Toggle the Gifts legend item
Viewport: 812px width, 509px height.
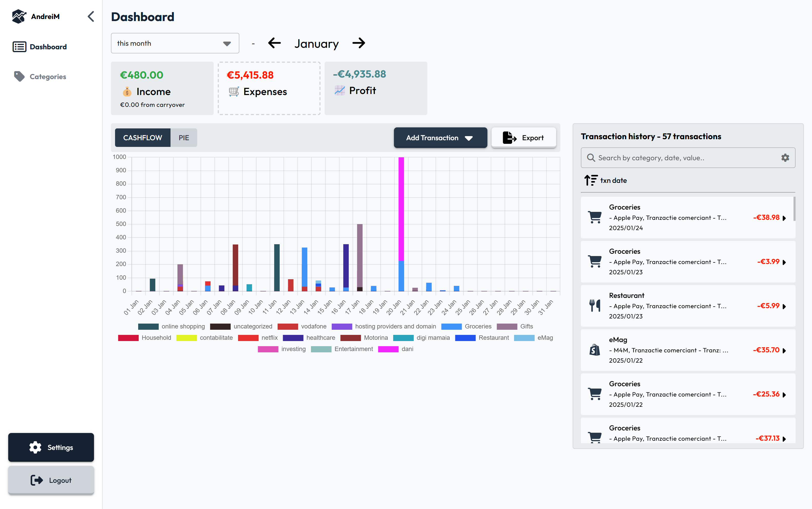coord(515,327)
